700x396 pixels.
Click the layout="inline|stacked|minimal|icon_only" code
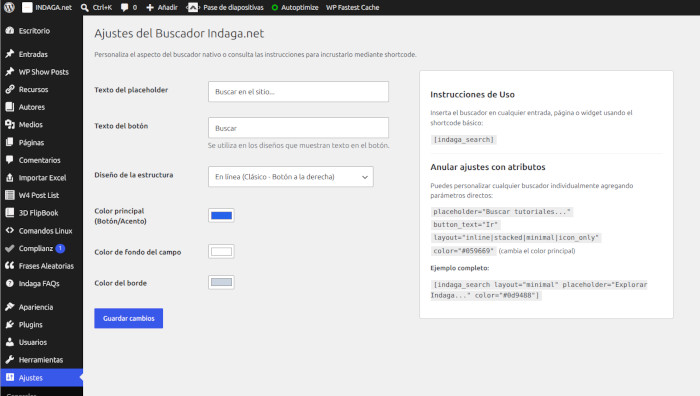[516, 238]
